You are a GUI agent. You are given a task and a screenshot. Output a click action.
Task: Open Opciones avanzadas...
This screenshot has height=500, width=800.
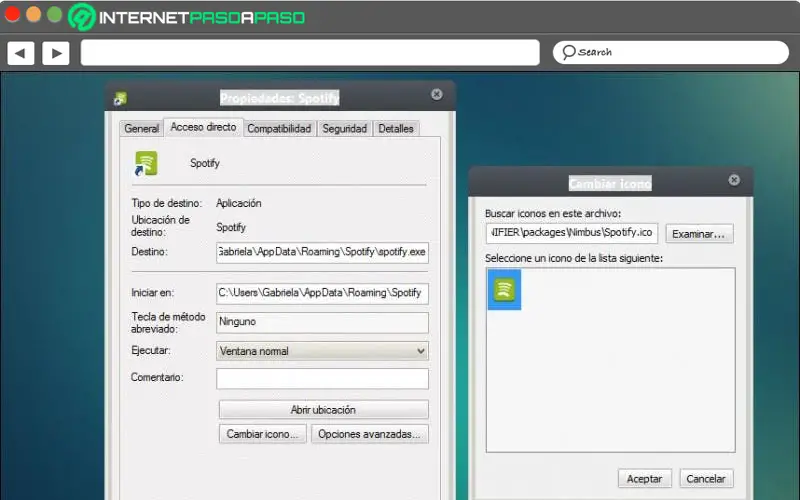(370, 434)
